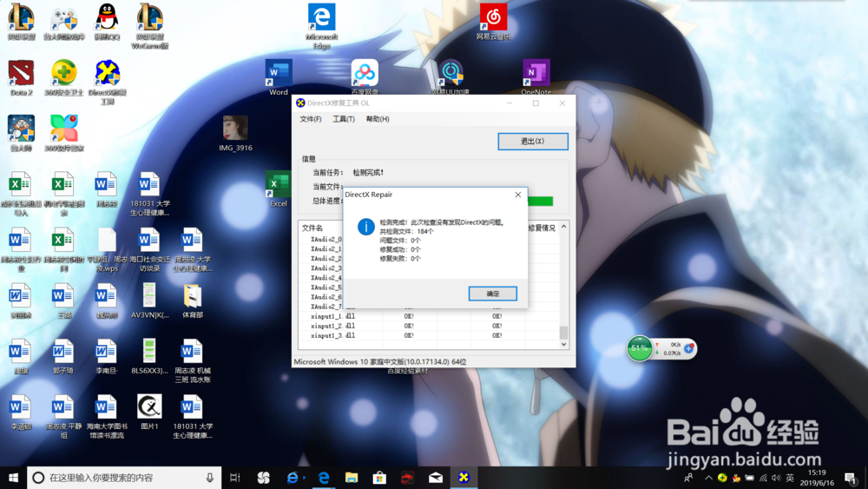Select the xinput1_3.dll row
868x489 pixels.
click(x=429, y=335)
